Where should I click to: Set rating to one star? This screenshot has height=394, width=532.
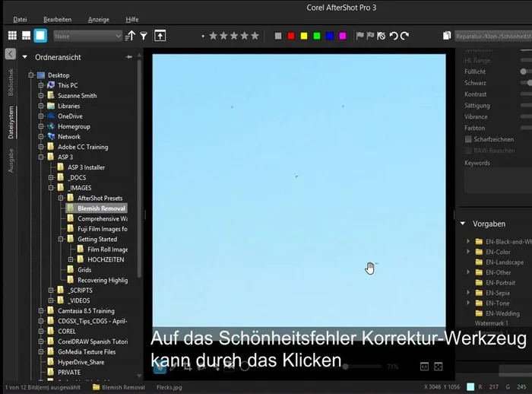pos(213,36)
